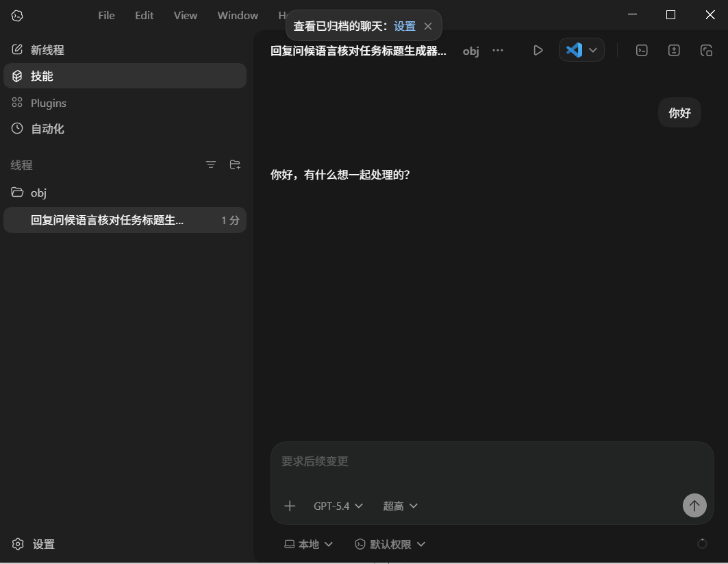
Task: Open the View menu
Action: [x=185, y=15]
